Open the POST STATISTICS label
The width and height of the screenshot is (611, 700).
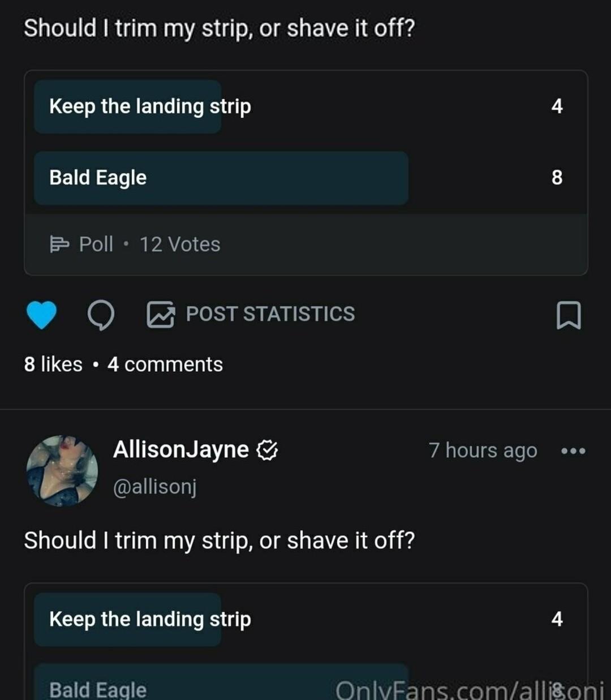pyautogui.click(x=270, y=314)
